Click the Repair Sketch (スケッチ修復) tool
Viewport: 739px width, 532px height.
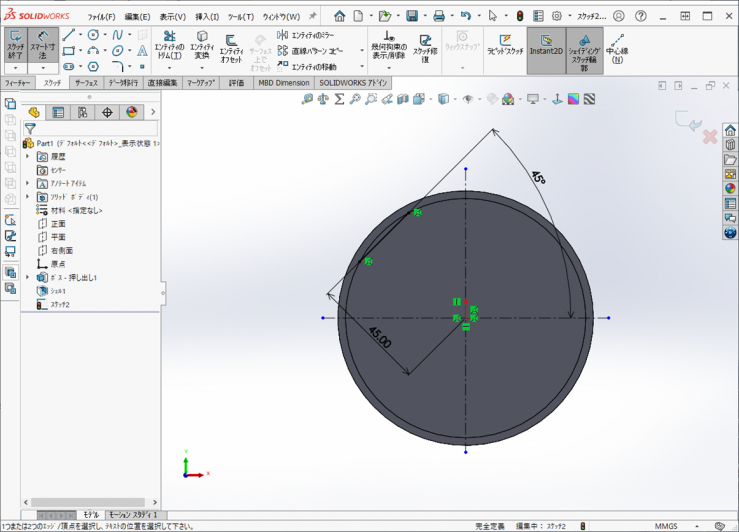(x=425, y=46)
